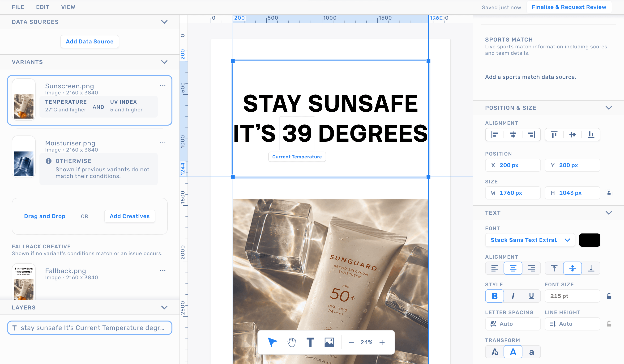Open the EDIT menu
624x364 pixels.
[43, 7]
